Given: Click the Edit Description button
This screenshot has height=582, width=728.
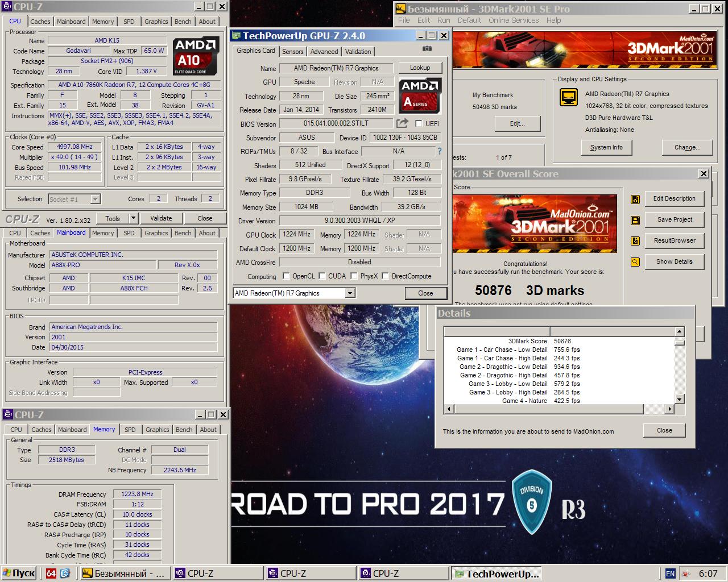Looking at the screenshot, I should point(675,198).
